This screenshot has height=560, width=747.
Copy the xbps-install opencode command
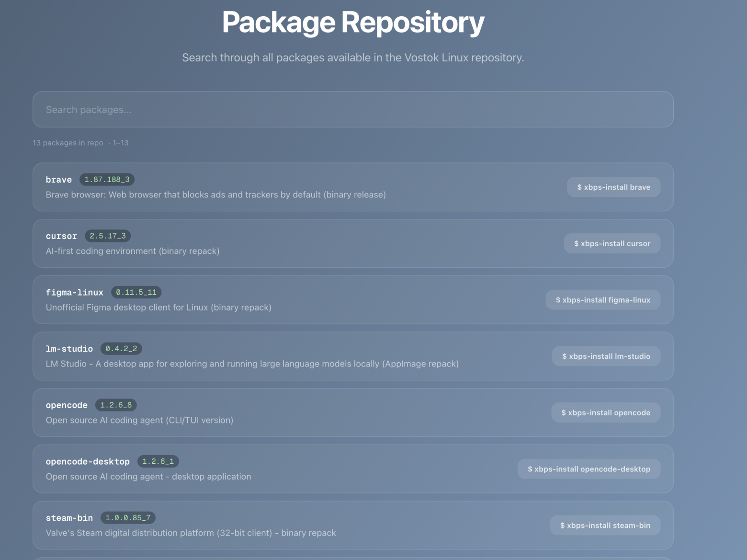(x=606, y=412)
